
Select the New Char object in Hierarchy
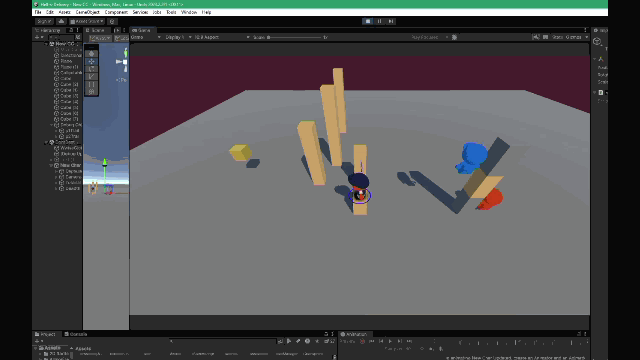click(68, 165)
